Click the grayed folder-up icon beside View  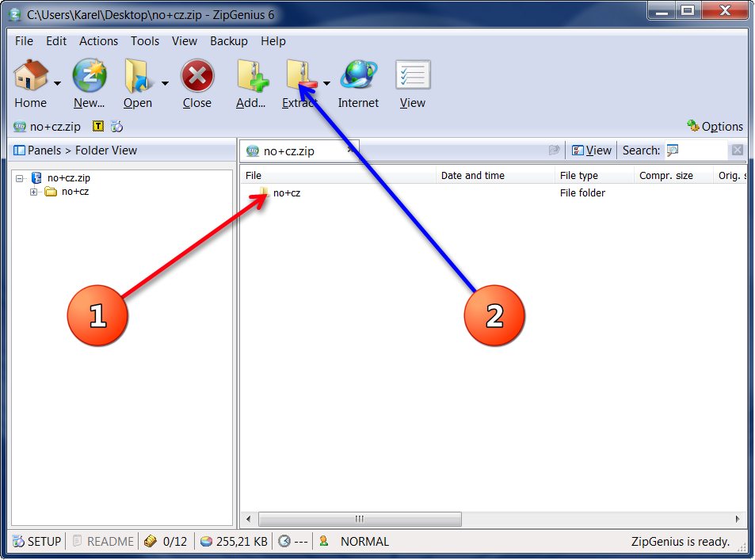(555, 150)
